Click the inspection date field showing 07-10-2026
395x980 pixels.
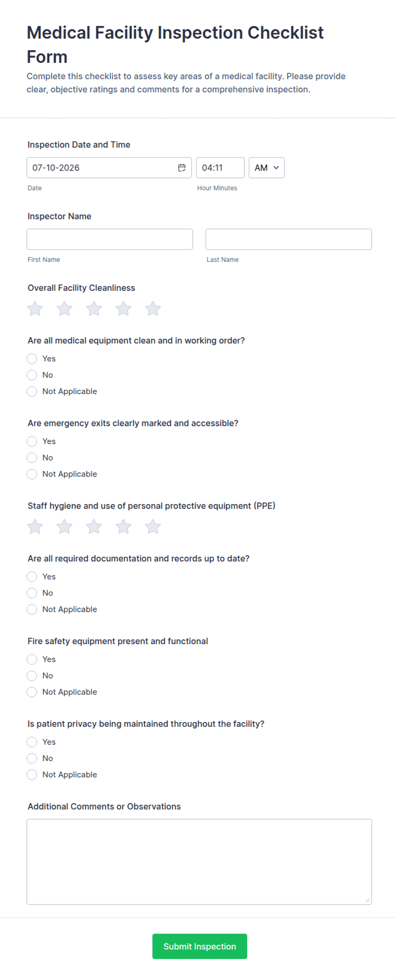click(109, 168)
